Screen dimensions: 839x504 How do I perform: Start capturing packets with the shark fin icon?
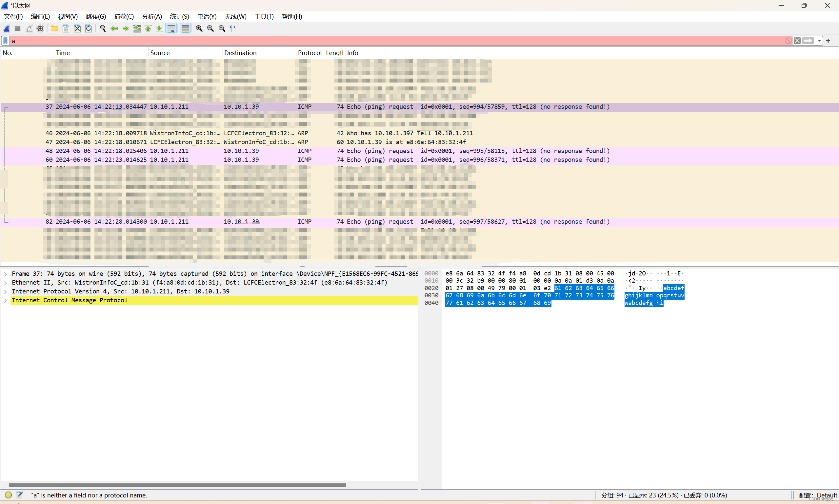click(x=7, y=28)
